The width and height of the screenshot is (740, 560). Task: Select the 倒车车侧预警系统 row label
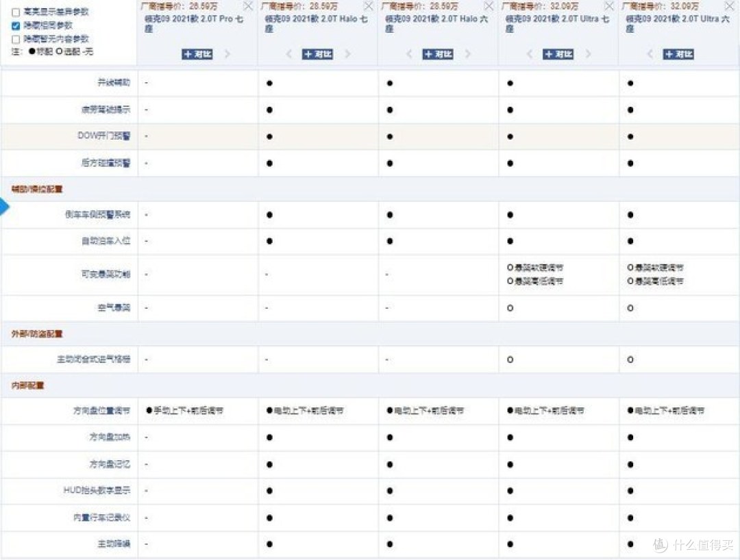click(x=98, y=214)
